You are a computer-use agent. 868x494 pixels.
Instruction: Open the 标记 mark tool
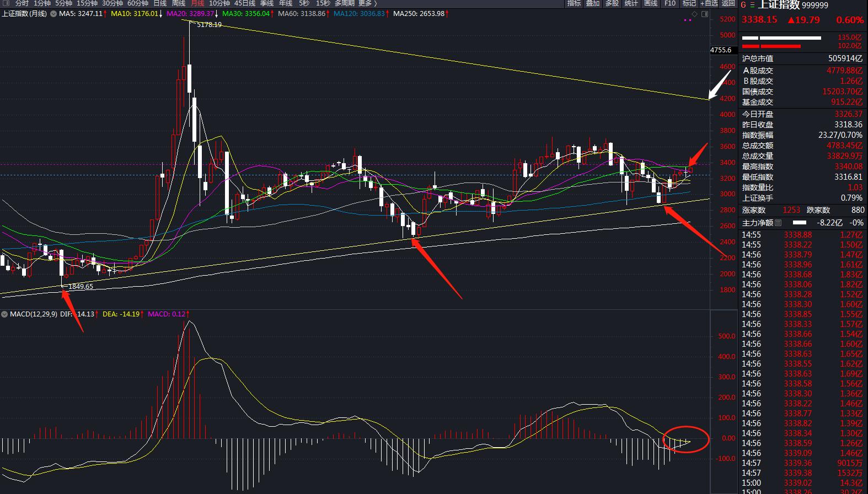click(689, 3)
